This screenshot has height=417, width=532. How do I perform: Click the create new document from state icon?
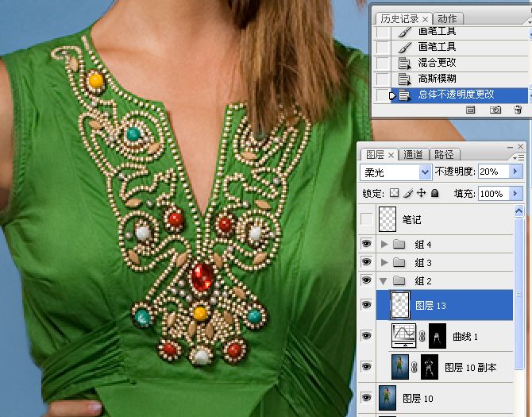click(471, 110)
